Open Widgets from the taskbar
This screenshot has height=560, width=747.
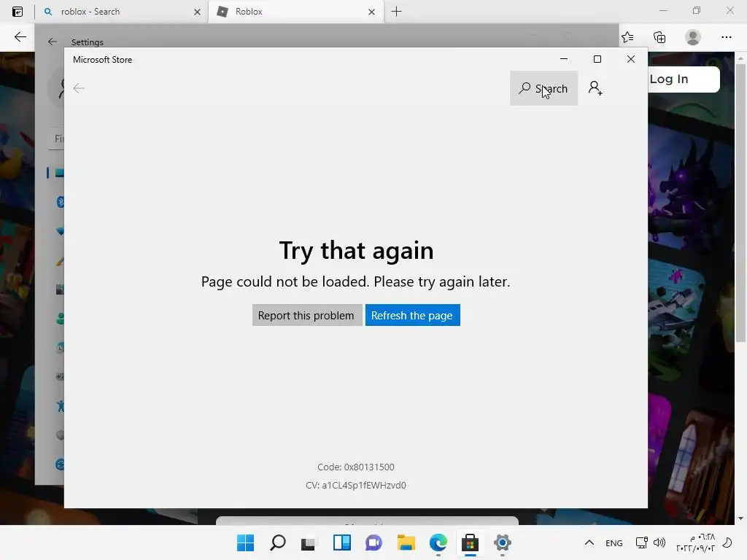[x=342, y=542]
